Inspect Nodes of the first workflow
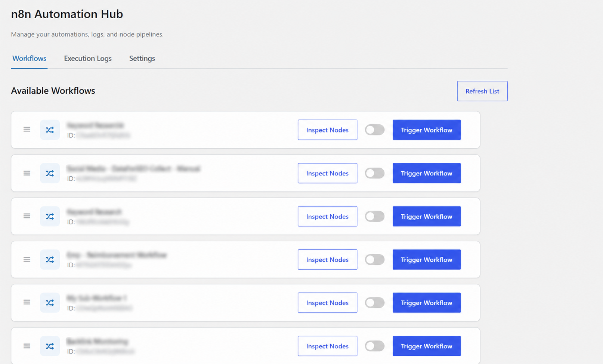 pyautogui.click(x=327, y=130)
